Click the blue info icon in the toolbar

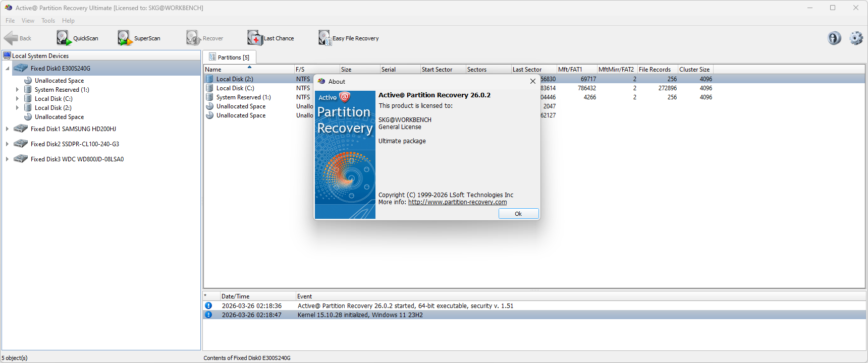834,38
